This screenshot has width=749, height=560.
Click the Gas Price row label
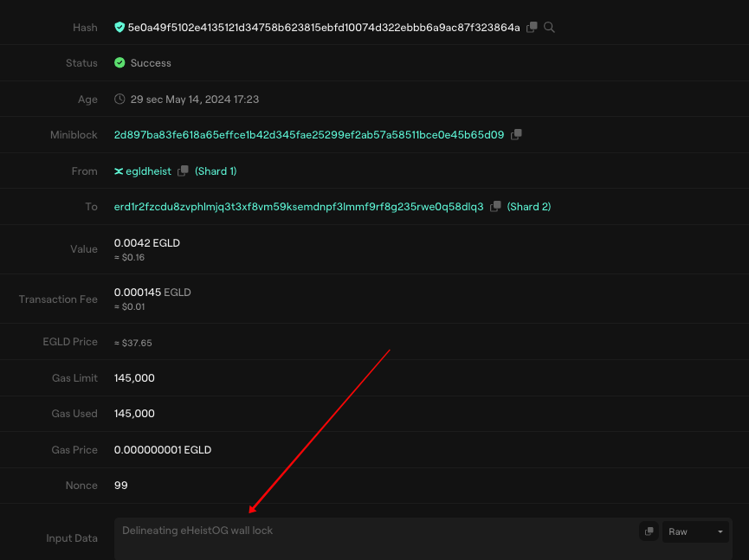pyautogui.click(x=74, y=450)
